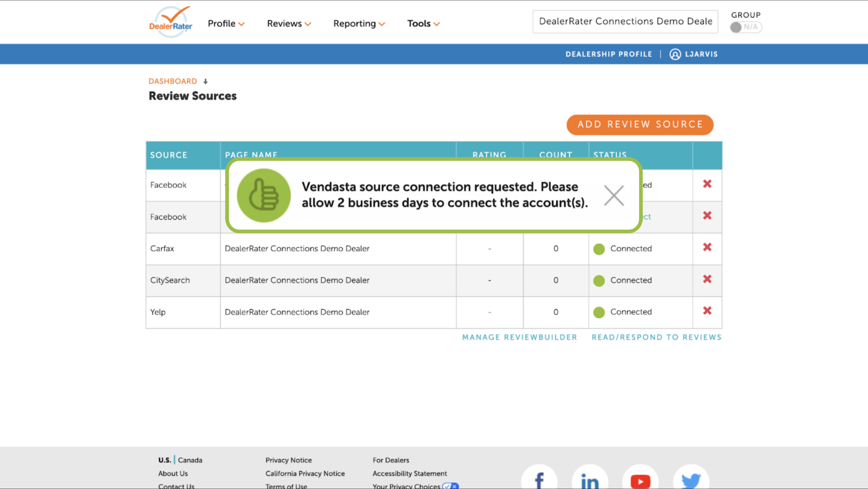The height and width of the screenshot is (489, 868).
Task: Select the Yelp source cell
Action: pyautogui.click(x=183, y=312)
